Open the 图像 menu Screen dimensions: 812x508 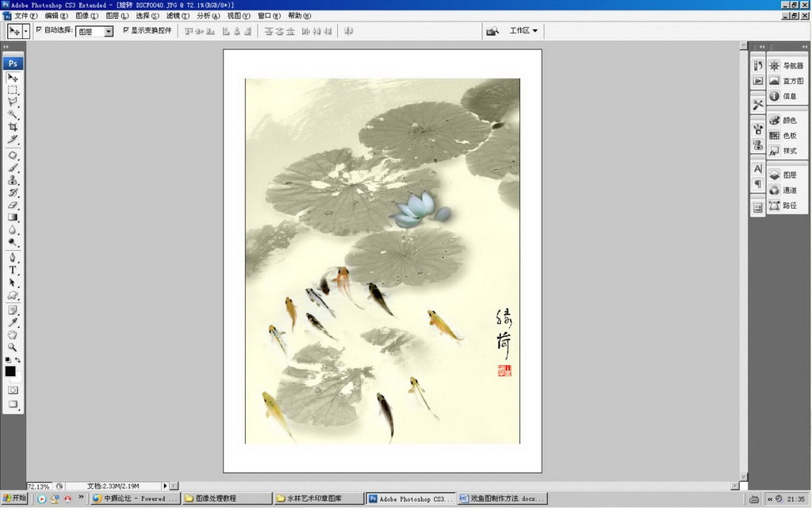coord(86,16)
